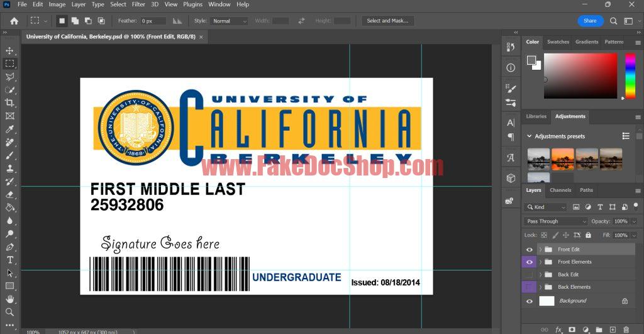
Task: Click the blue Share button
Action: tap(590, 21)
